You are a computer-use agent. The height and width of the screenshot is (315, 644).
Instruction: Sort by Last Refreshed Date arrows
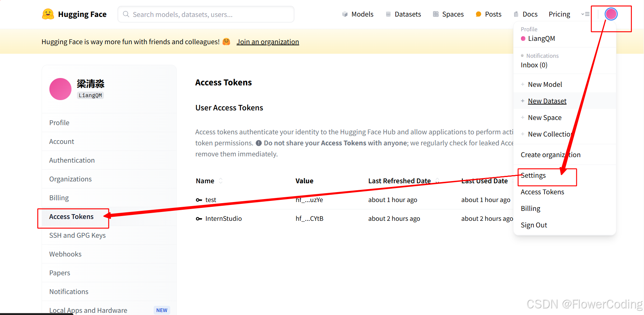(x=437, y=181)
